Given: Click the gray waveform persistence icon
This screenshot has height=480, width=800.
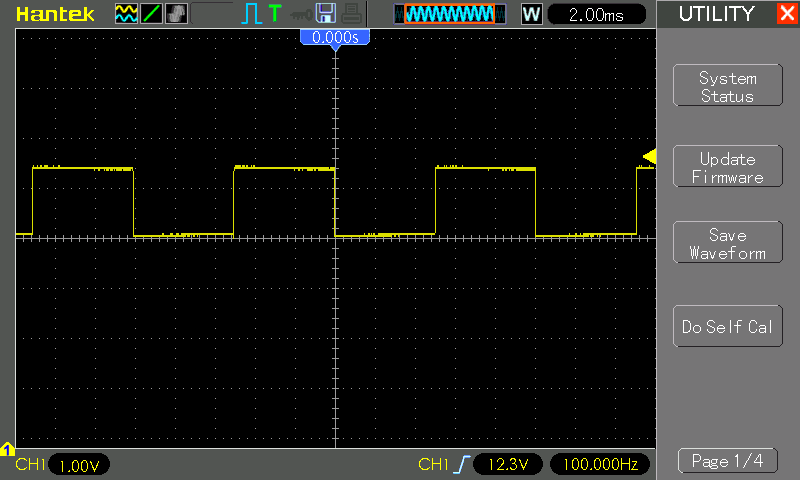Looking at the screenshot, I should [x=176, y=14].
